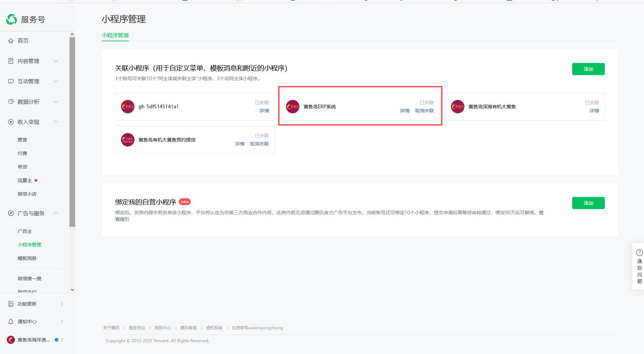Screen dimensions: 644x354
Task: Open 通知中心 with its arrow
Action: pyautogui.click(x=62, y=322)
